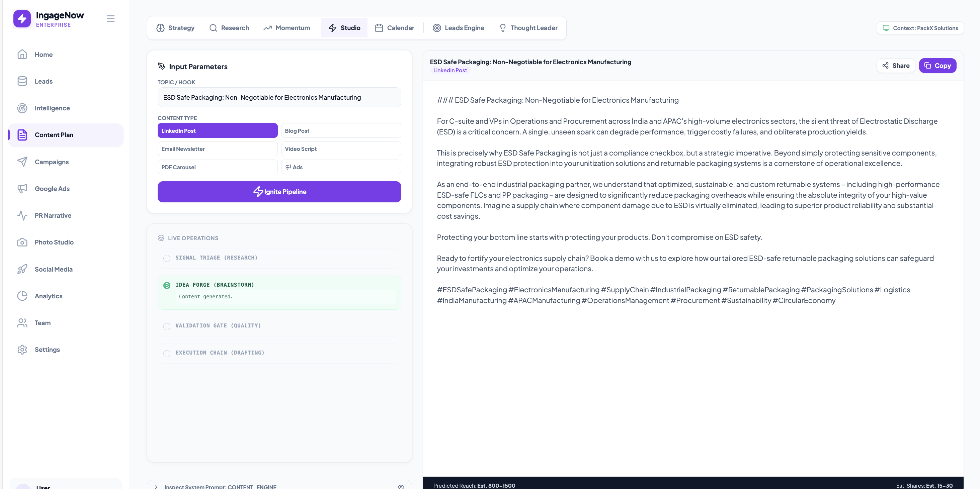
Task: Click the IngageNow lightning bolt logo
Action: [22, 19]
